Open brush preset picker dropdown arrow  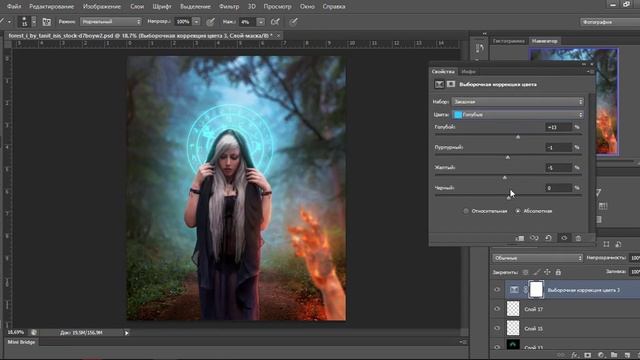34,22
